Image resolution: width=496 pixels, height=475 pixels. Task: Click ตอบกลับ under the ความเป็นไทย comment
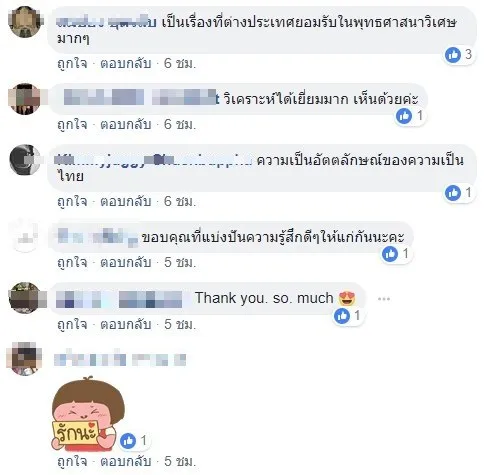click(126, 201)
